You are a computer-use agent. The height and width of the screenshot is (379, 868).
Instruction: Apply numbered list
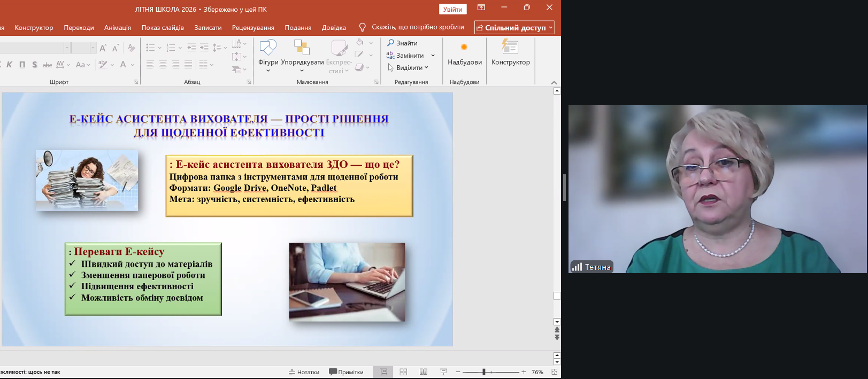click(x=171, y=48)
